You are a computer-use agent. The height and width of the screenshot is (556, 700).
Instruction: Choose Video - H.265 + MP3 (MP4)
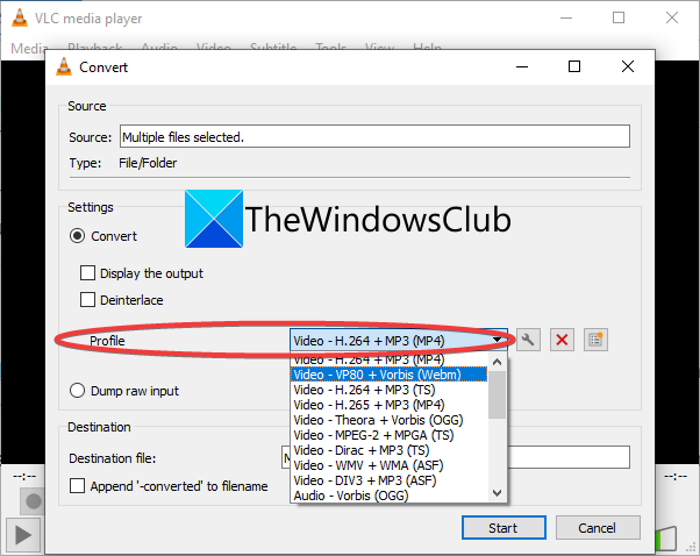tap(389, 405)
